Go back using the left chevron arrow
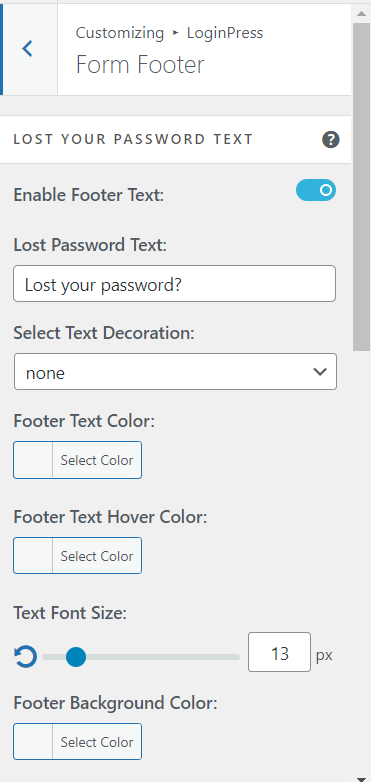Viewport: 371px width, 782px height. click(x=27, y=49)
